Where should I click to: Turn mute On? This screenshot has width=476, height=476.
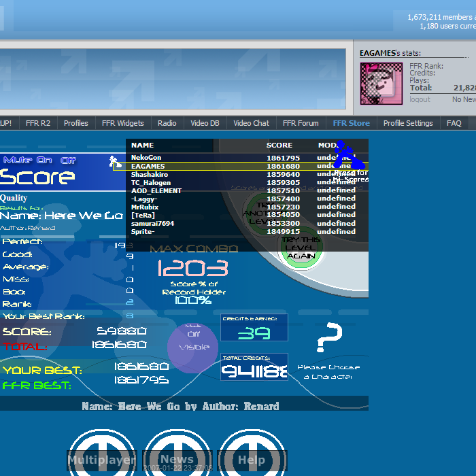[x=44, y=160]
